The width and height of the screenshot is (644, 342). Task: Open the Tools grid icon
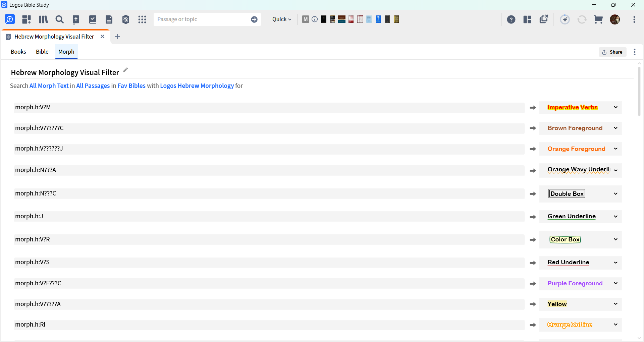[x=142, y=19]
